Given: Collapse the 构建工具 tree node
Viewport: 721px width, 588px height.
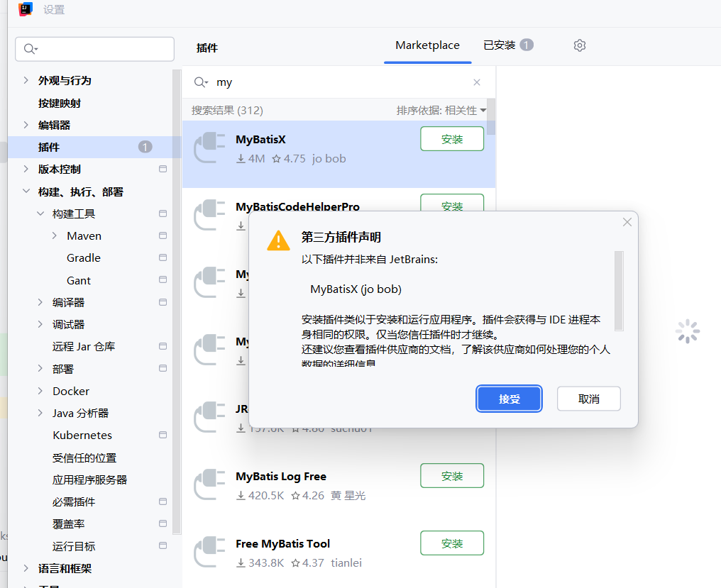Looking at the screenshot, I should tap(40, 213).
